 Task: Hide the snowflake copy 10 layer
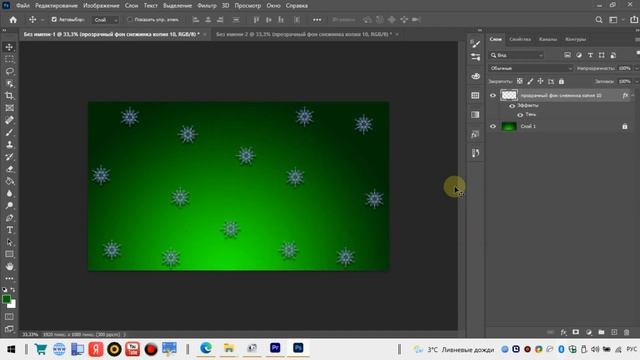(493, 96)
